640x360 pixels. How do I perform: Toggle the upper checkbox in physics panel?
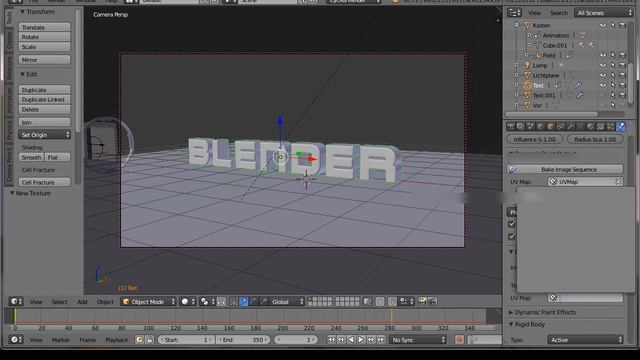pos(511,224)
